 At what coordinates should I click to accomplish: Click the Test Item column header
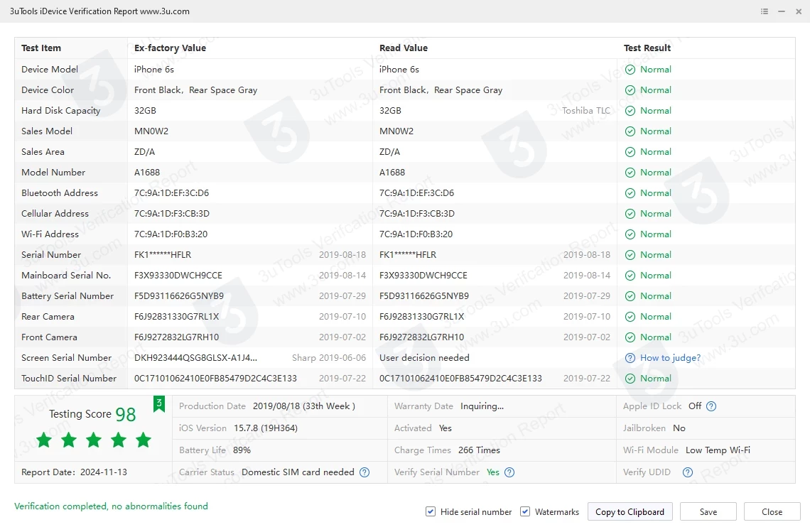click(x=41, y=48)
